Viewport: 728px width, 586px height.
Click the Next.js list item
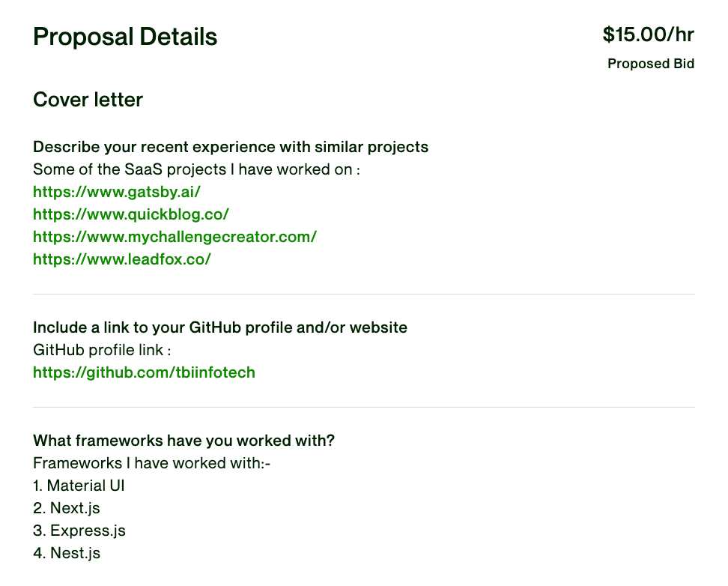[x=67, y=508]
